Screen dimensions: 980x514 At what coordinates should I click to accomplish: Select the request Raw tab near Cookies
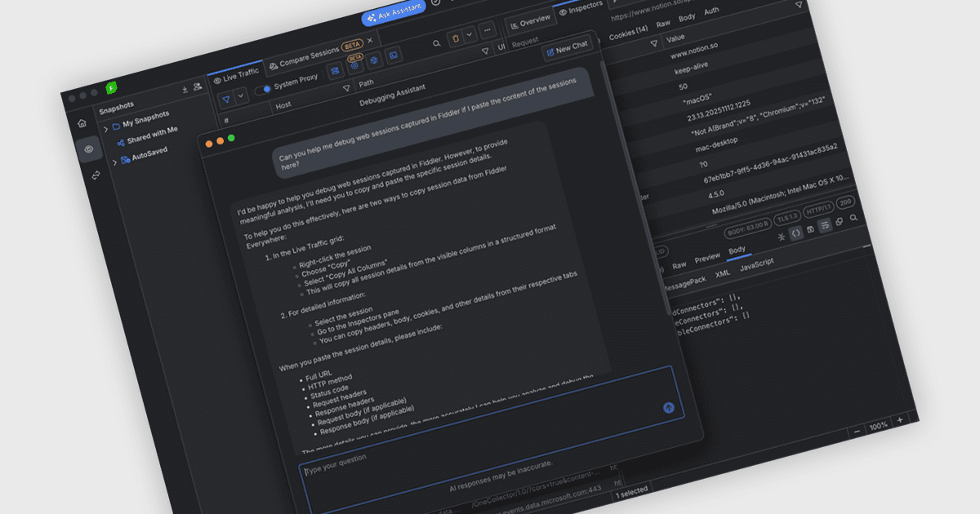(x=663, y=24)
